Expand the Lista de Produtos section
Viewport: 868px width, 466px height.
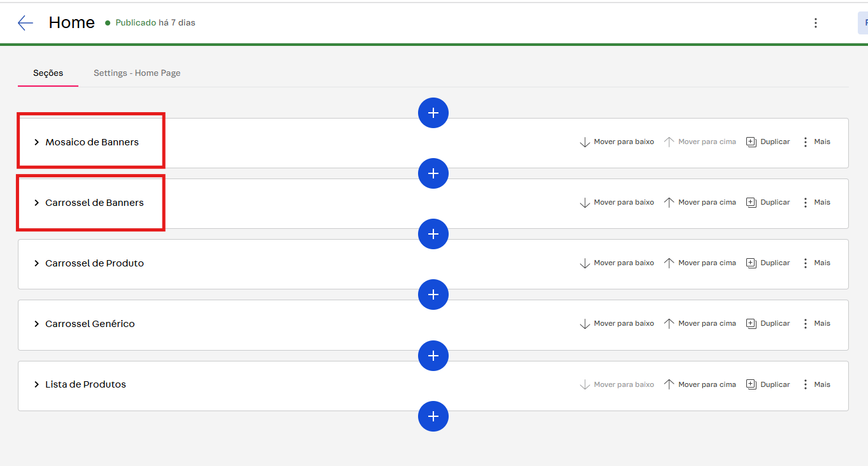click(x=37, y=384)
